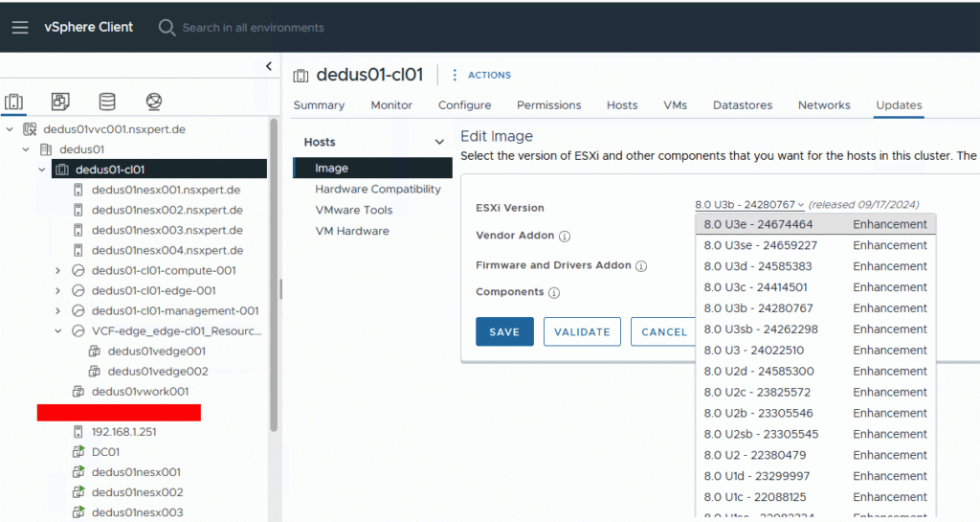Click the search in all environments field
The width and height of the screenshot is (980, 522).
coord(253,28)
